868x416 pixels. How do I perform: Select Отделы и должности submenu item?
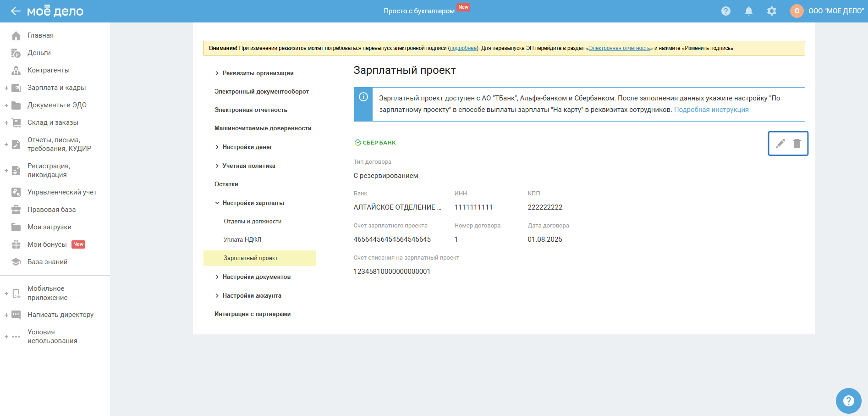tap(253, 222)
